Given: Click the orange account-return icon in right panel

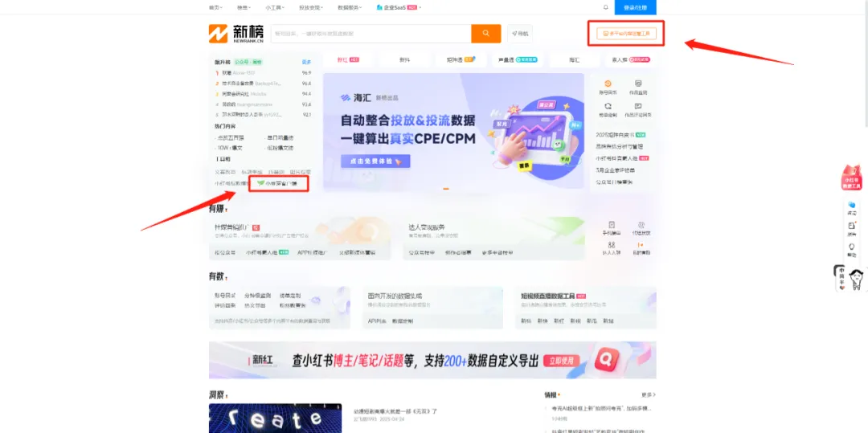Looking at the screenshot, I should [608, 84].
